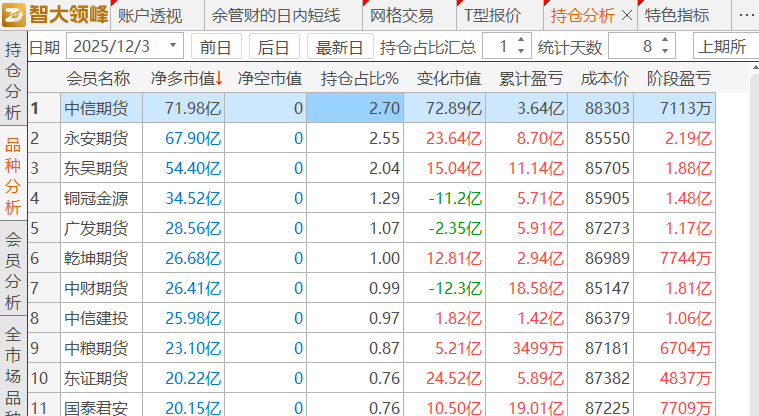The image size is (759, 416).
Task: Increase 持仓占比汇总 value with up arrow
Action: (521, 41)
